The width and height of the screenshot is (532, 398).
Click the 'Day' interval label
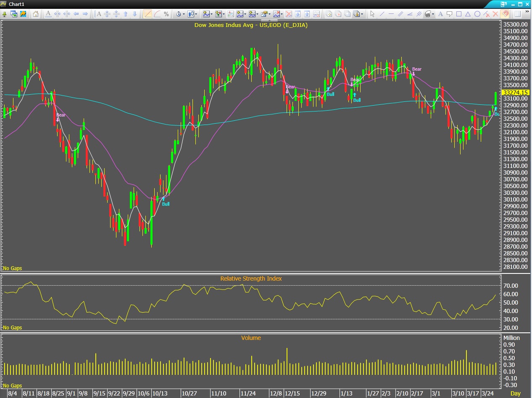pos(516,394)
